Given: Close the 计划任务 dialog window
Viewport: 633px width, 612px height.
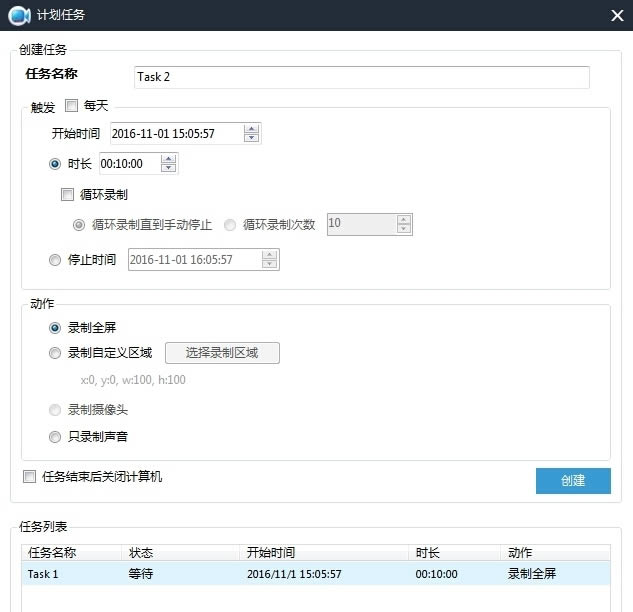Looking at the screenshot, I should (617, 16).
